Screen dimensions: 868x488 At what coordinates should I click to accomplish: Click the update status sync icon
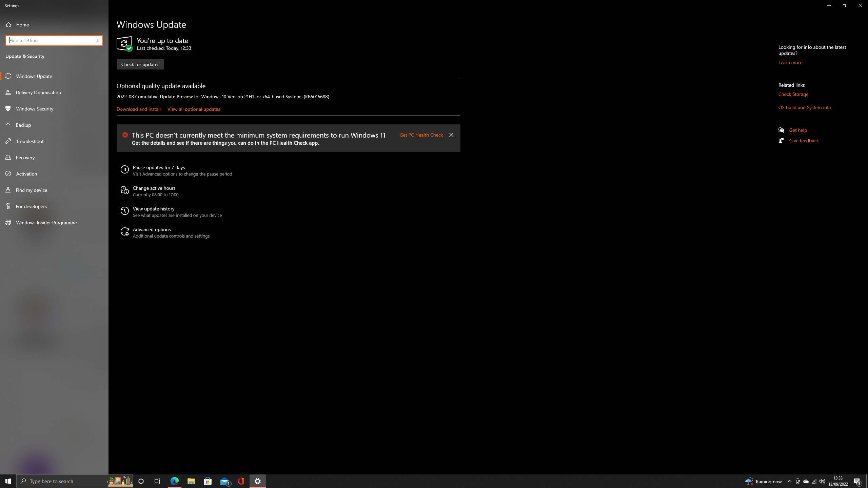(124, 44)
